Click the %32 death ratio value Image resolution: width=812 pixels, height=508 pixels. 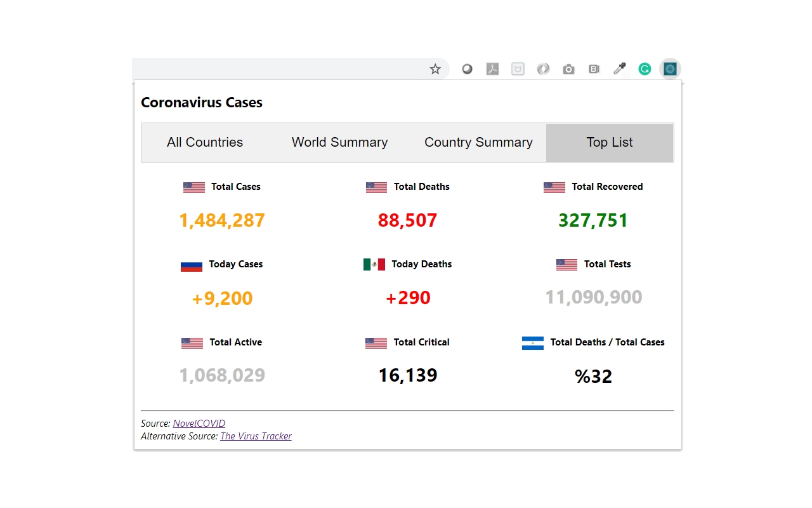594,377
